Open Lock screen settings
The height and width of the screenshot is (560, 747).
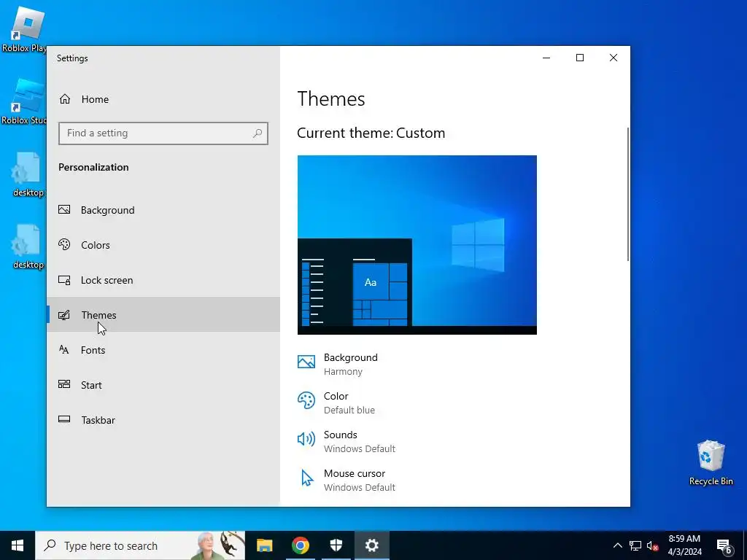163,280
